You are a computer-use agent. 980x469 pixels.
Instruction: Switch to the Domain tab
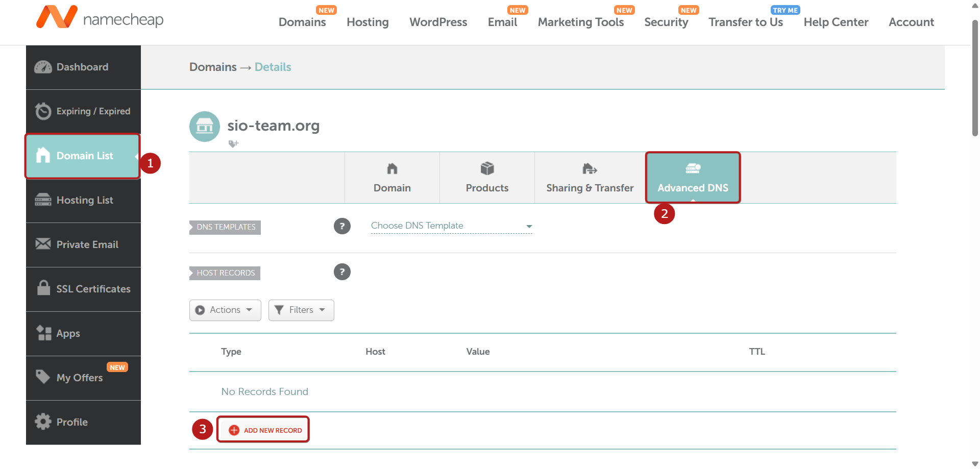(392, 178)
